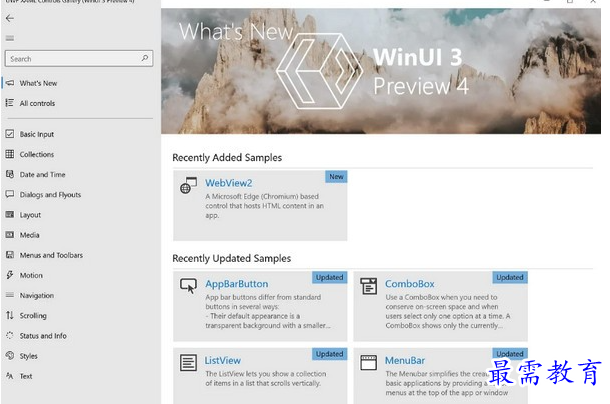Select the Layout category label
The height and width of the screenshot is (404, 610).
(x=30, y=215)
